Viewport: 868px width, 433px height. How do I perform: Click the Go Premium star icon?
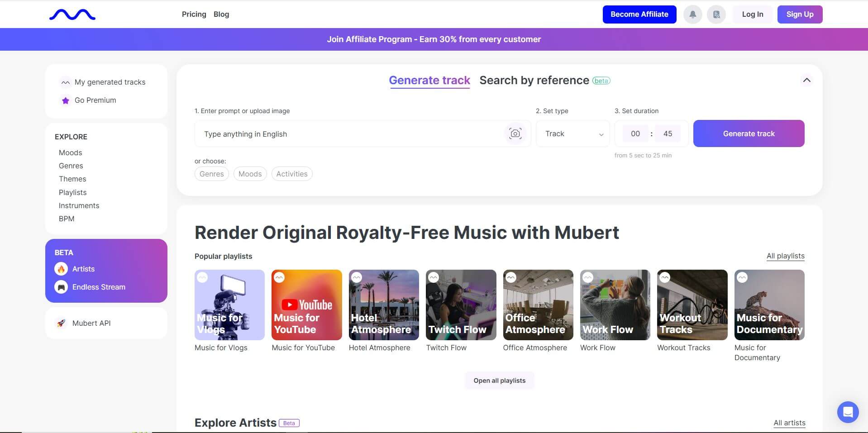66,100
